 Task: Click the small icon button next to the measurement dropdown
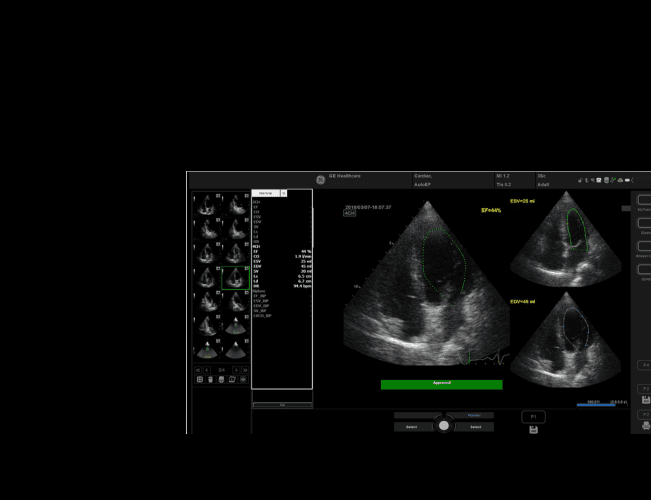click(283, 193)
